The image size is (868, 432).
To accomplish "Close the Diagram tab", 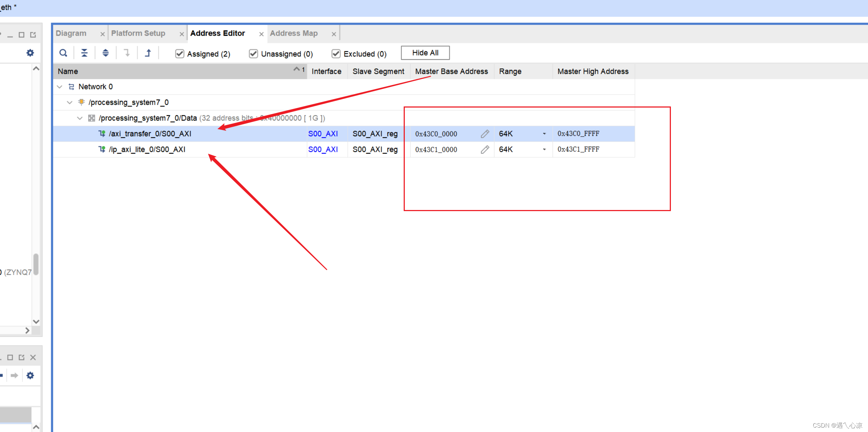I will pyautogui.click(x=102, y=34).
